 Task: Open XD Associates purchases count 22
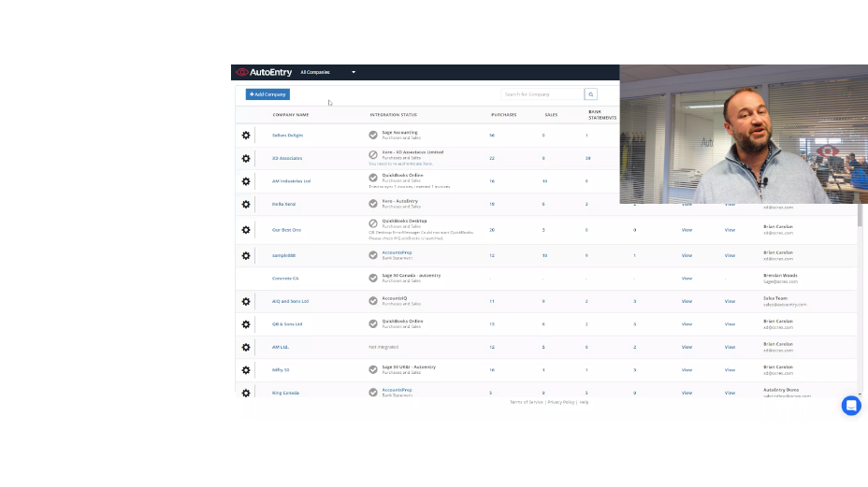click(x=492, y=158)
